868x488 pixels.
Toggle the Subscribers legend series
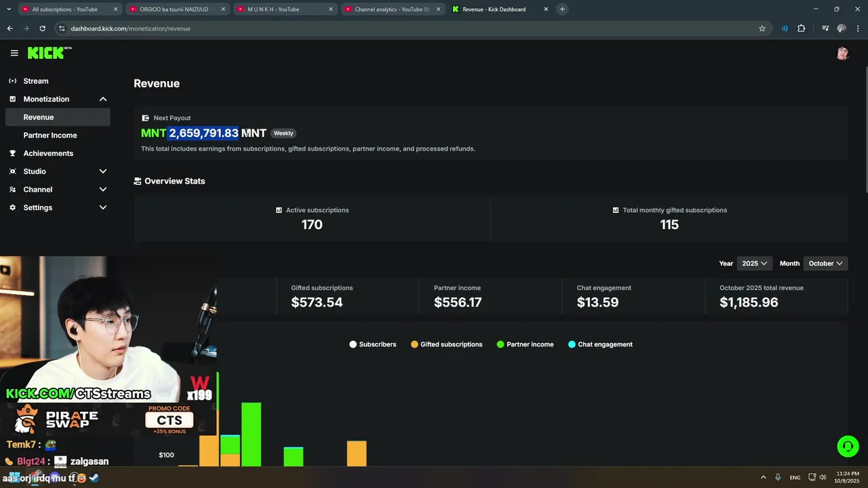pos(373,344)
